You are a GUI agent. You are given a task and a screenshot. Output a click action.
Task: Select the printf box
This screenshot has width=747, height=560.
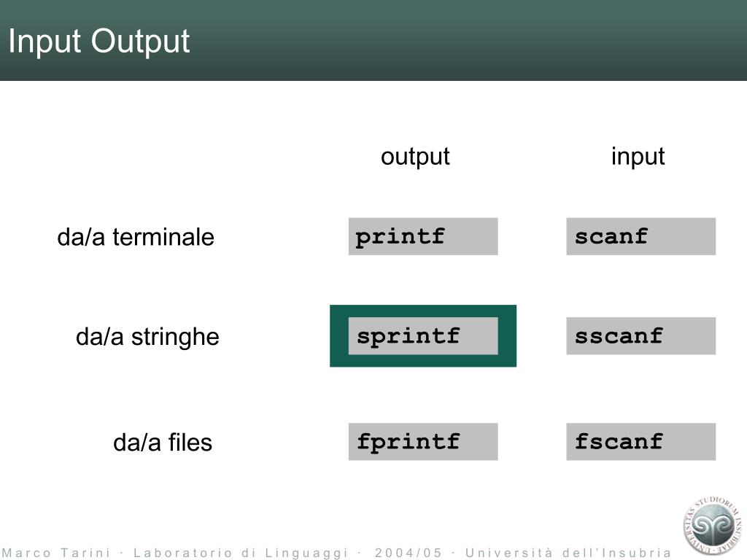click(423, 237)
